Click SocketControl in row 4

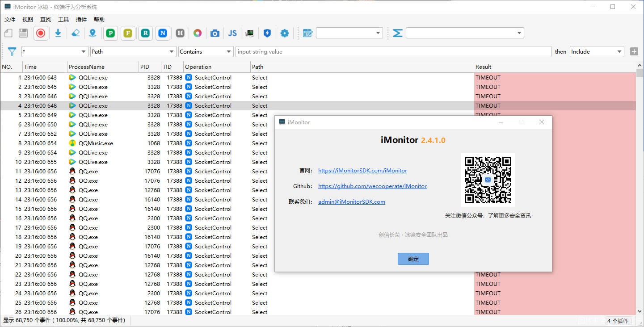tap(213, 106)
